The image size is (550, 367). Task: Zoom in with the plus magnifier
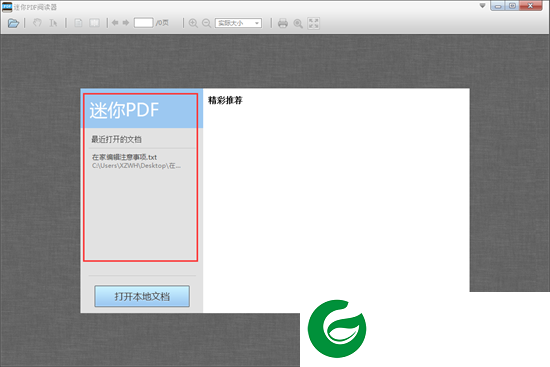click(x=193, y=23)
